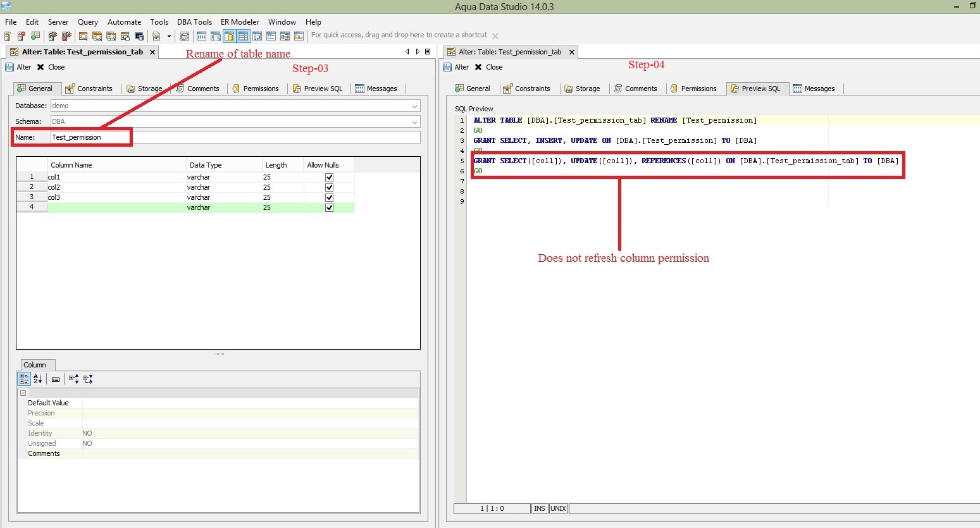Toggle Allow Nulls checkbox for col2
Viewport: 980px width, 528px height.
[x=329, y=187]
